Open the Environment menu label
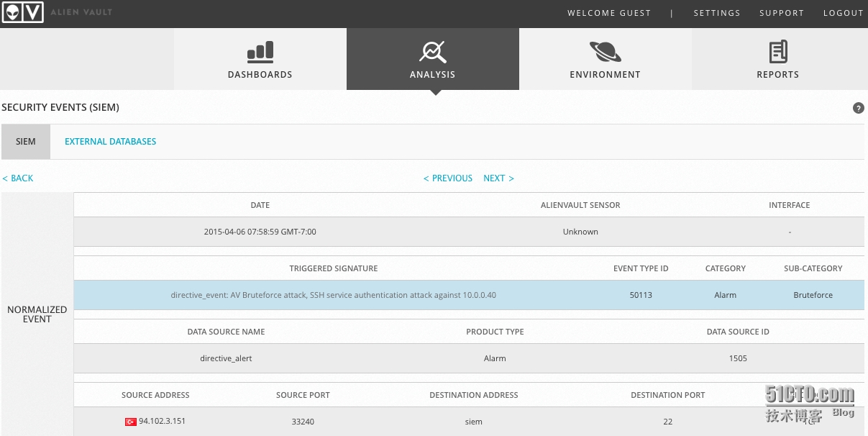The height and width of the screenshot is (436, 868). [605, 75]
